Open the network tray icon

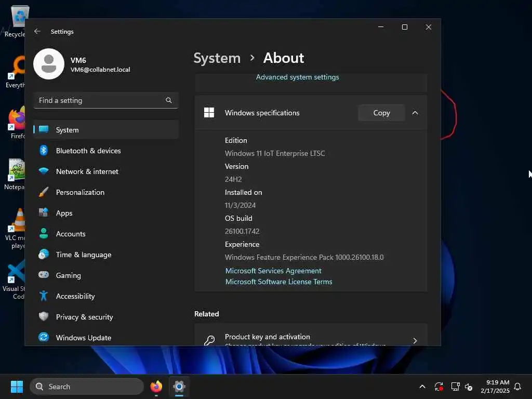click(455, 387)
